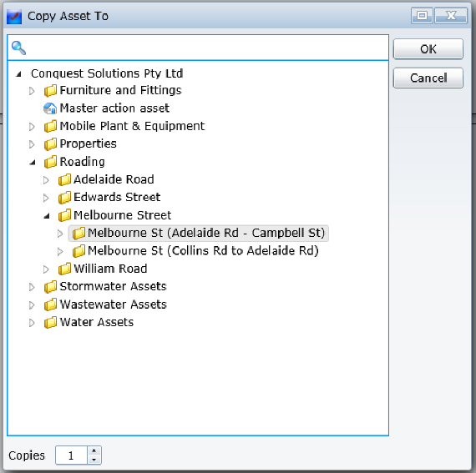The width and height of the screenshot is (476, 473).
Task: Click the Furniture and Fittings folder icon
Action: [x=50, y=90]
